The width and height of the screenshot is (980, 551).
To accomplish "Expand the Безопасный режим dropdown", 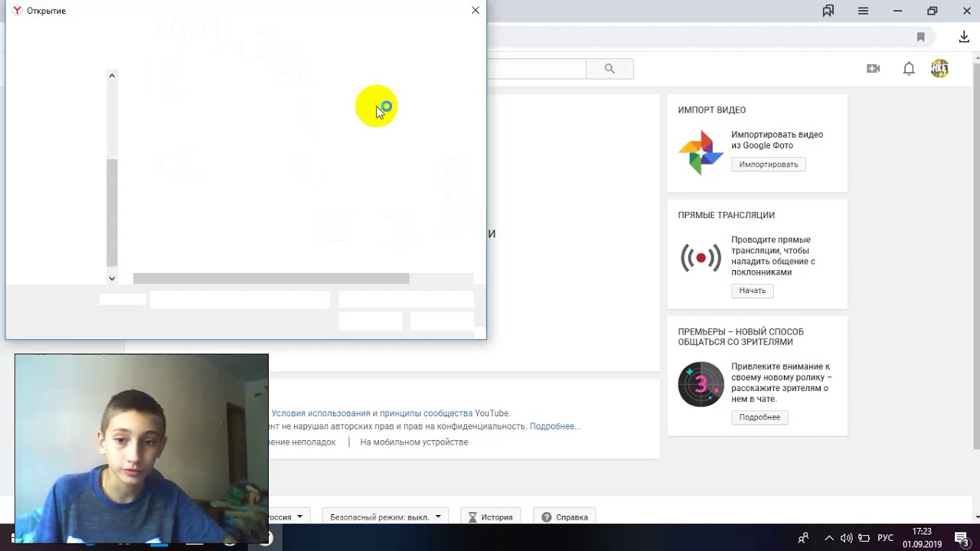I will (x=386, y=517).
